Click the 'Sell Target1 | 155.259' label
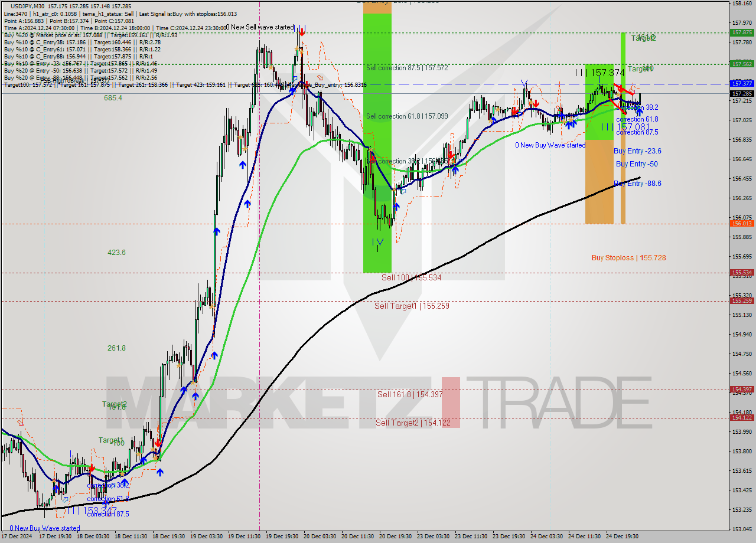This screenshot has width=756, height=543. coord(412,306)
